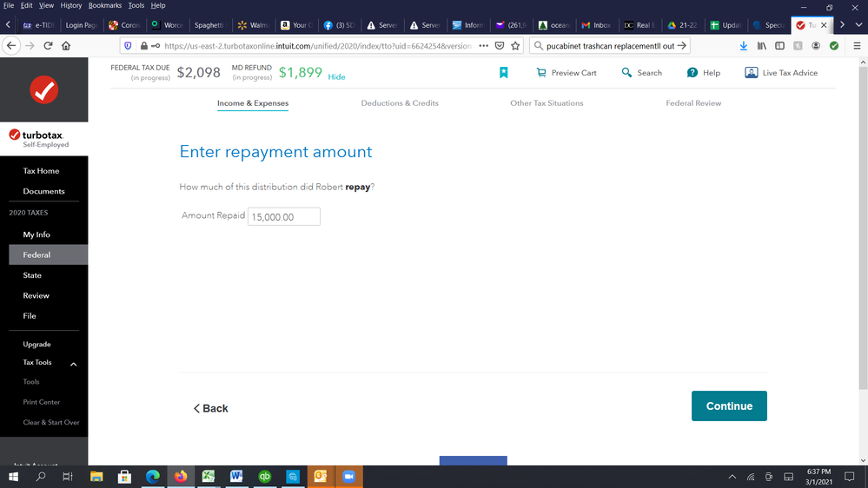Go back in browser history
Screen dimensions: 868x488
11,46
